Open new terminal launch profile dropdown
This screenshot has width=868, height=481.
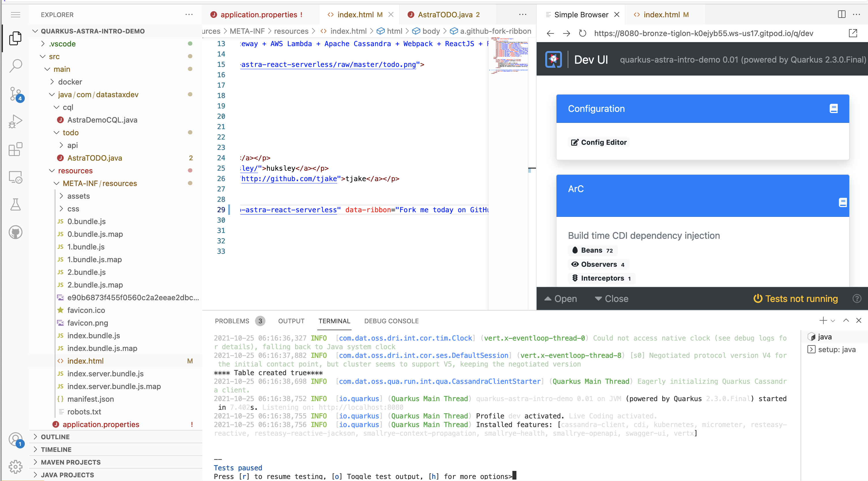(x=833, y=321)
